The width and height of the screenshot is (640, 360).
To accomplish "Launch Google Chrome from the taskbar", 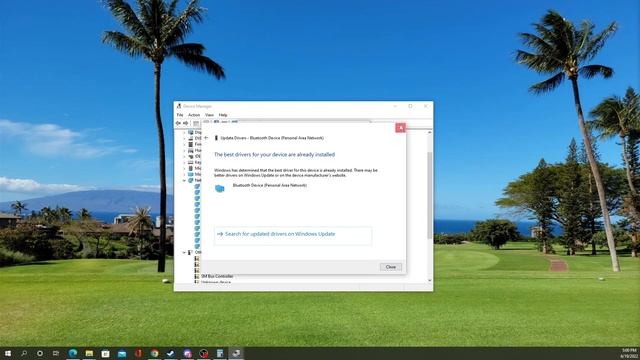I will click(x=154, y=353).
